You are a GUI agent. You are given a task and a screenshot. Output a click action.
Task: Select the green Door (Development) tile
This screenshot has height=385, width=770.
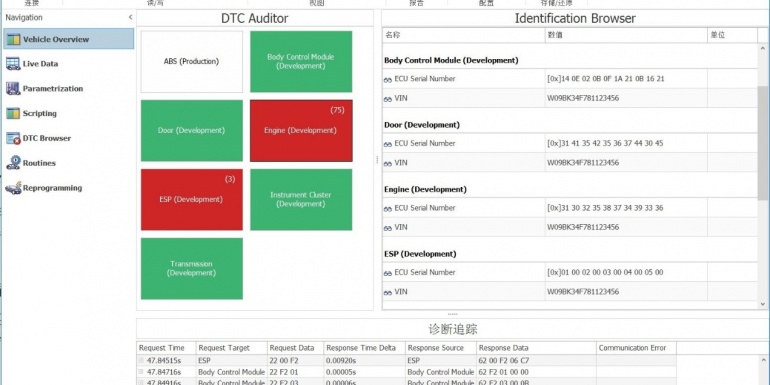pos(192,131)
